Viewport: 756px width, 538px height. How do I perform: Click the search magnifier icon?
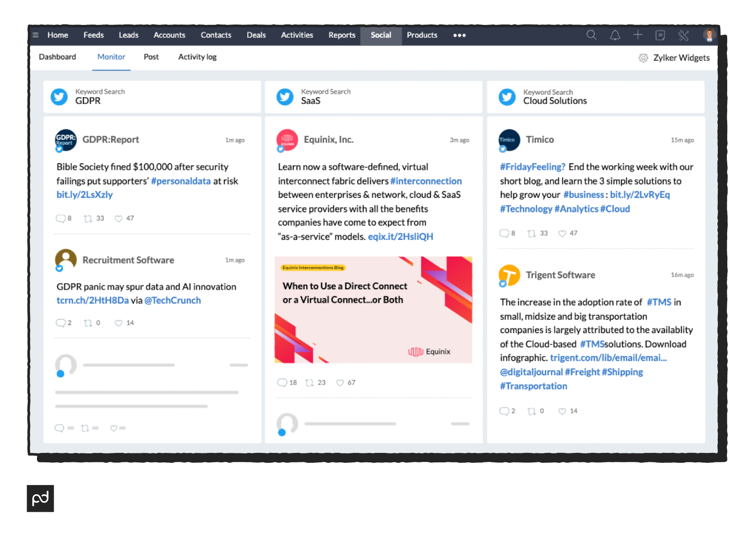coord(591,35)
